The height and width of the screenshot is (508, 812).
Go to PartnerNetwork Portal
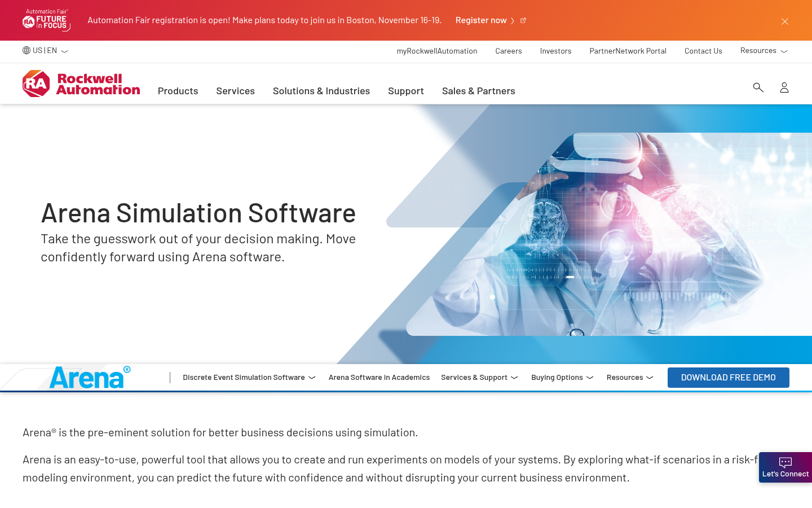pos(628,51)
